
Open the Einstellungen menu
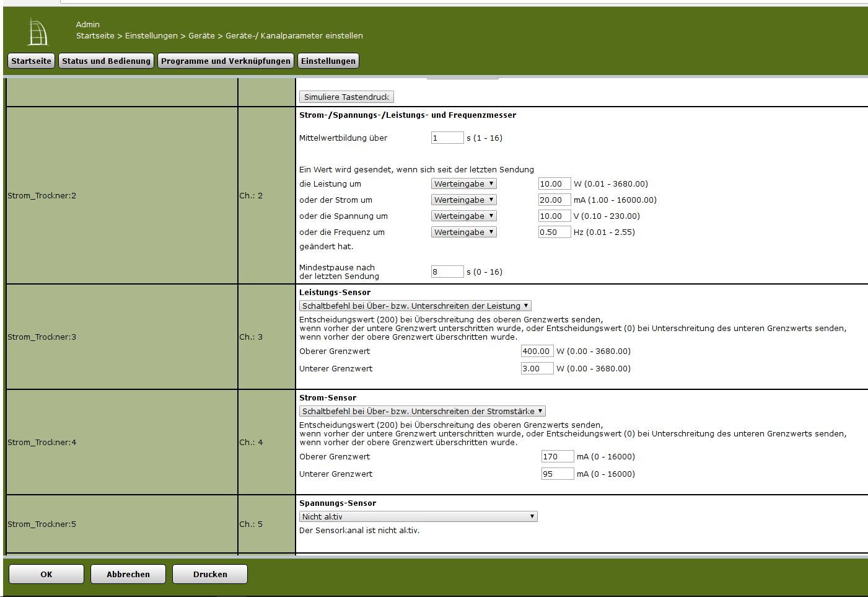pos(328,61)
